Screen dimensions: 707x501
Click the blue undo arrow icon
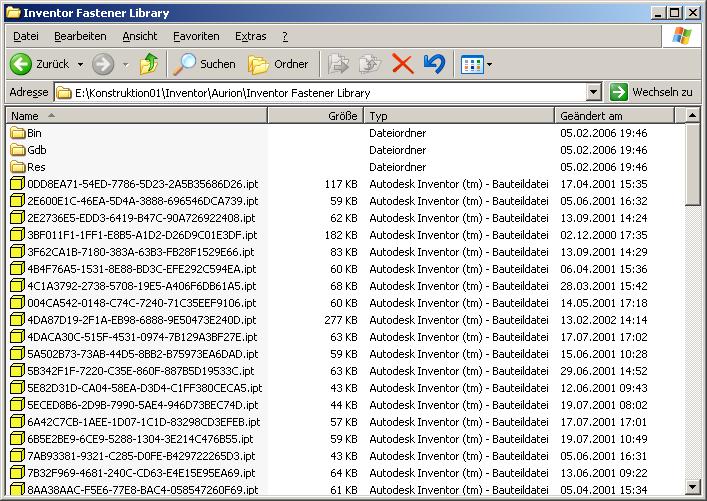[x=434, y=64]
